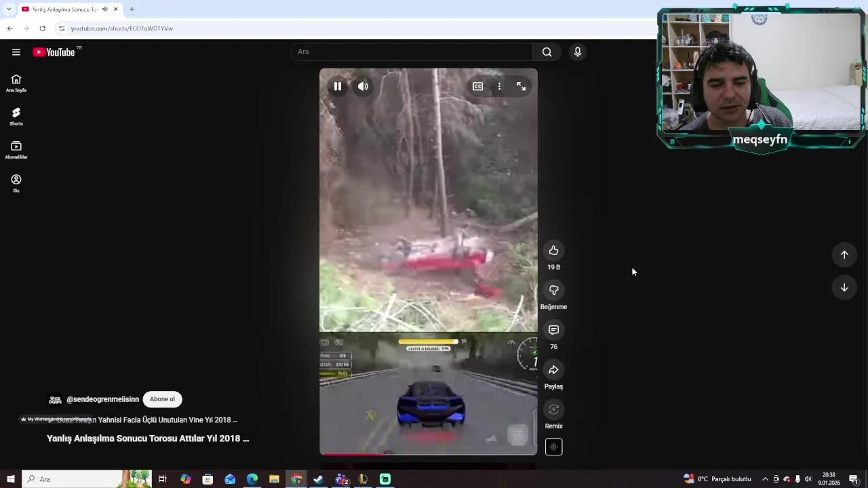Go back in the browser
The height and width of the screenshot is (488, 868).
point(9,28)
